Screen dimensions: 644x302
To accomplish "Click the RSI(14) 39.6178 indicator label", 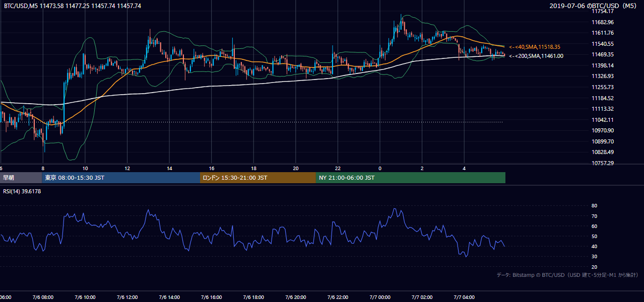I will [22, 191].
